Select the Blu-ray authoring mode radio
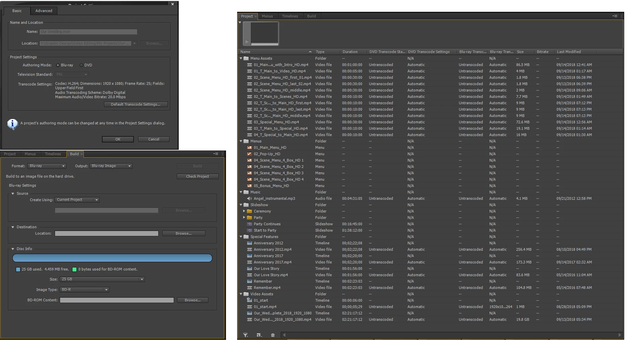Screen dimensions: 644x362 (58, 65)
